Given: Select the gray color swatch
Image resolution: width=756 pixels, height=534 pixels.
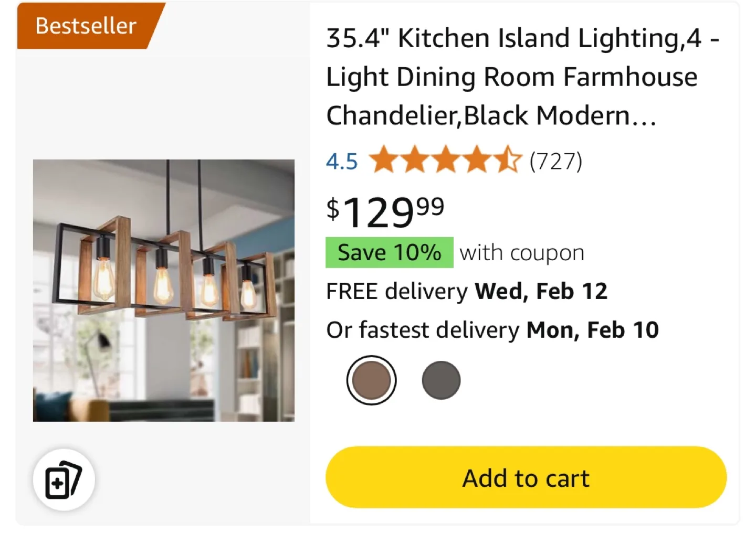Looking at the screenshot, I should coord(441,379).
